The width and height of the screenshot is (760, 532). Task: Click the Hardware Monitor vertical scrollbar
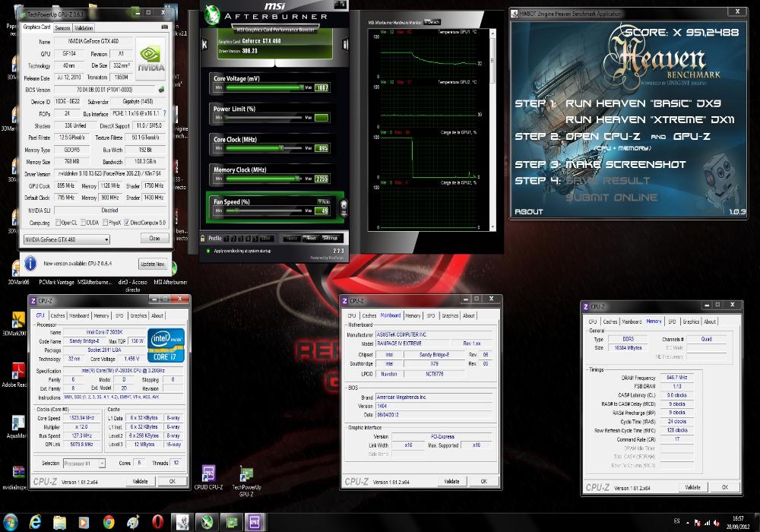pyautogui.click(x=493, y=130)
